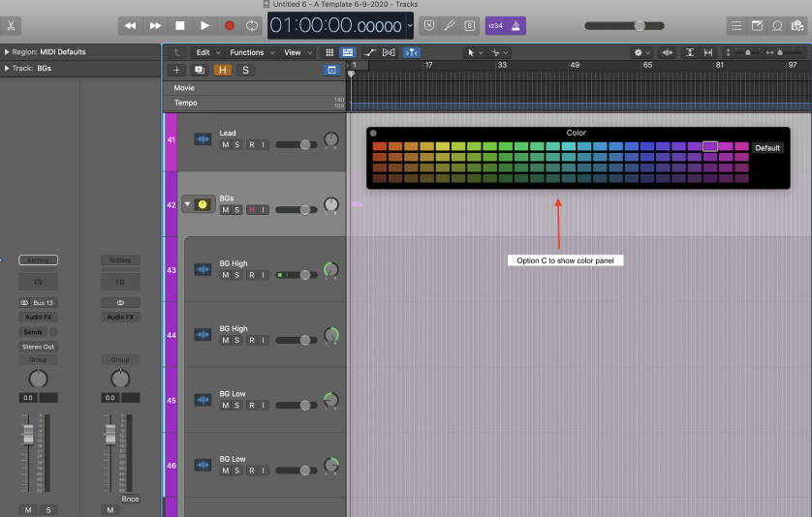Click the Sends slot on channel strip

pos(33,332)
